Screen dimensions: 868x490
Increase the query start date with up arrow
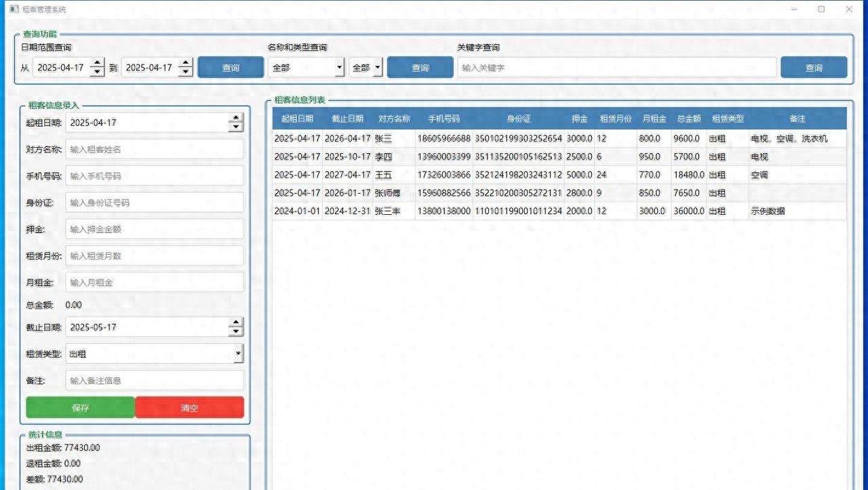pyautogui.click(x=98, y=63)
